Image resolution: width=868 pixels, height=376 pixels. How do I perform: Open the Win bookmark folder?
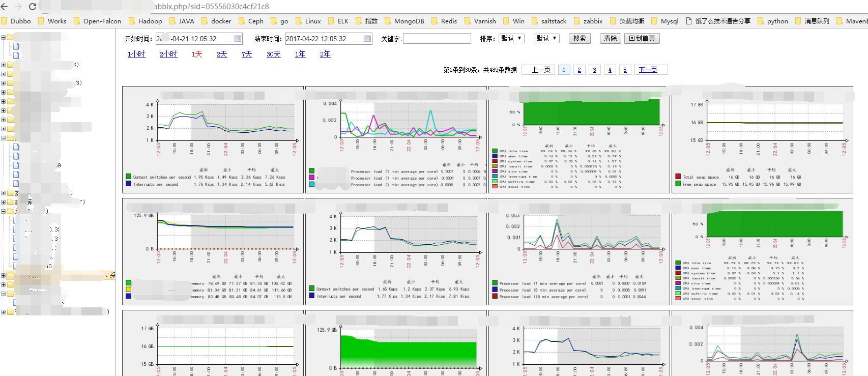[x=514, y=21]
